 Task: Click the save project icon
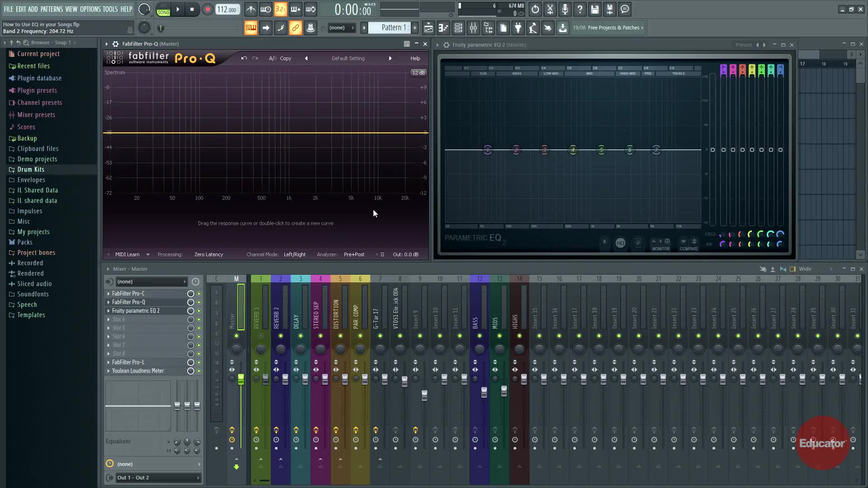(595, 9)
